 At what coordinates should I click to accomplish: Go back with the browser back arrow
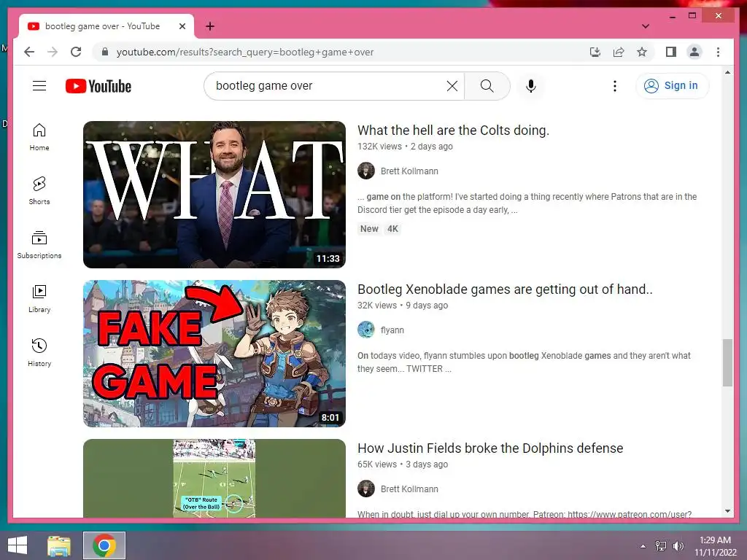29,52
